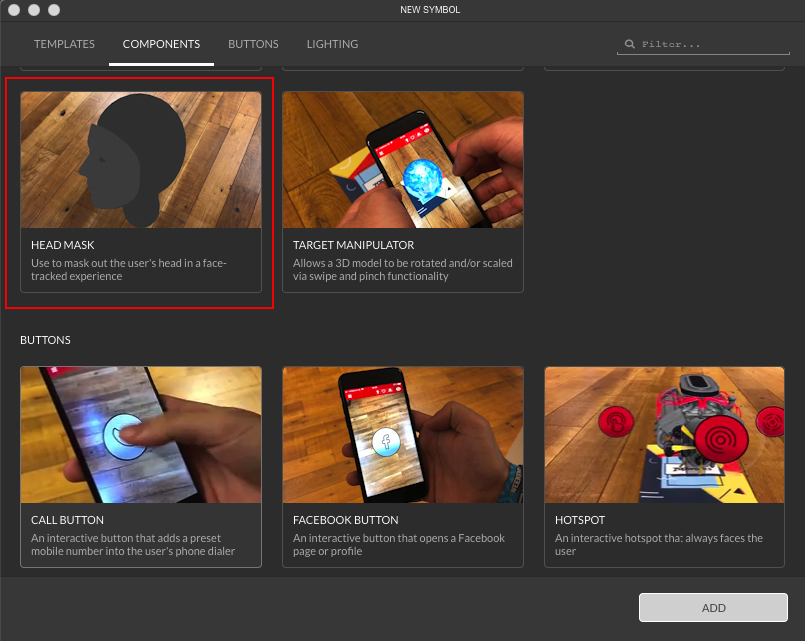Select the Target Manipulator thumbnail image

(x=402, y=160)
